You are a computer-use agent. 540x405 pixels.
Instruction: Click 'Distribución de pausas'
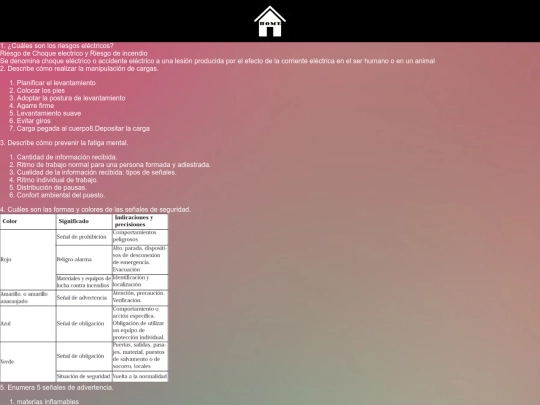52,187
